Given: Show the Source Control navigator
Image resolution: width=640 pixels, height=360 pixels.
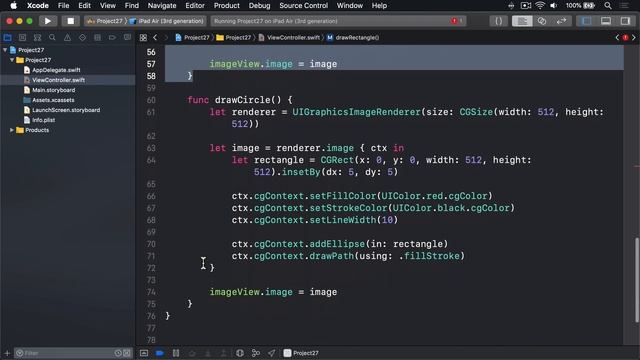Looking at the screenshot, I should pos(22,38).
